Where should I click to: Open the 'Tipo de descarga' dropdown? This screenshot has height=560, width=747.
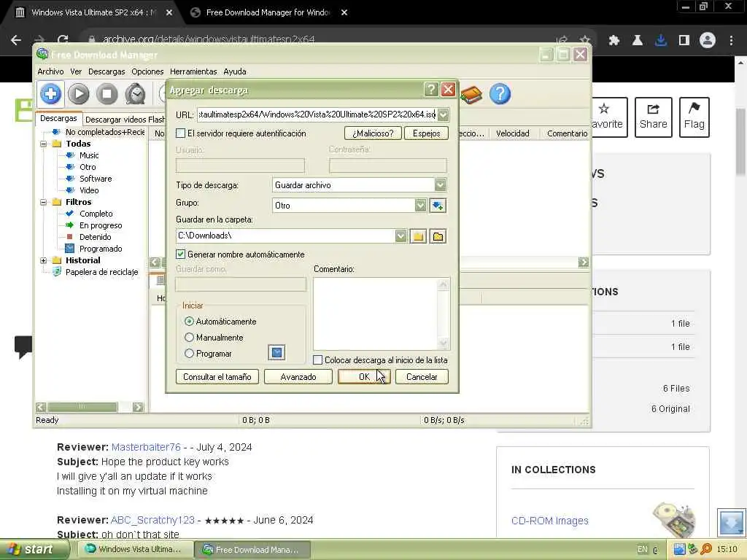point(440,184)
